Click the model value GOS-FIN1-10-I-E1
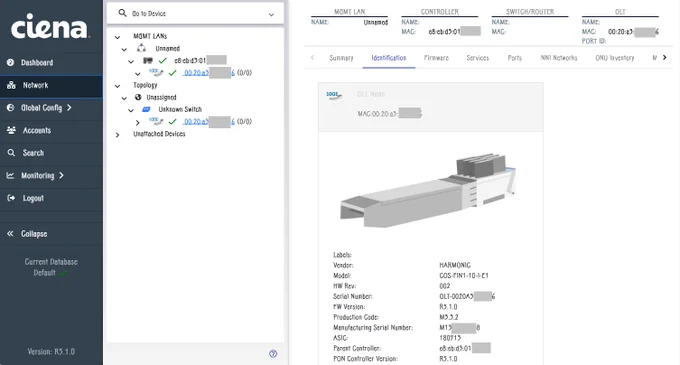The image size is (680, 365). tap(464, 276)
